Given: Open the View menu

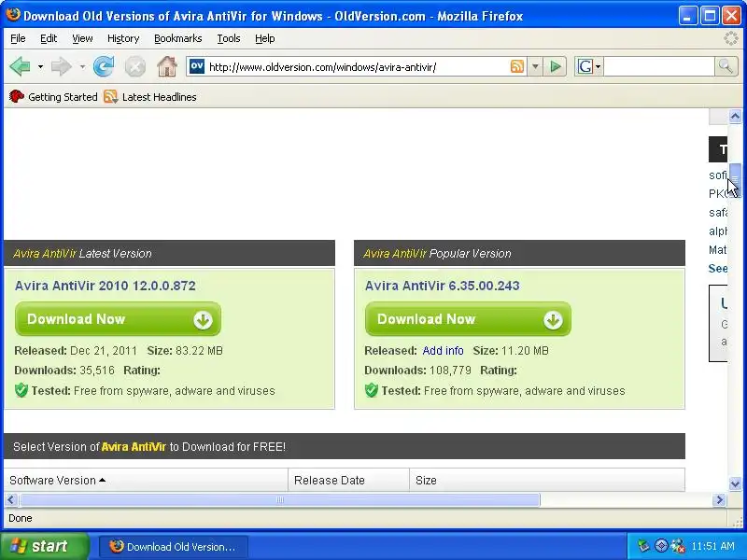Looking at the screenshot, I should click(82, 38).
